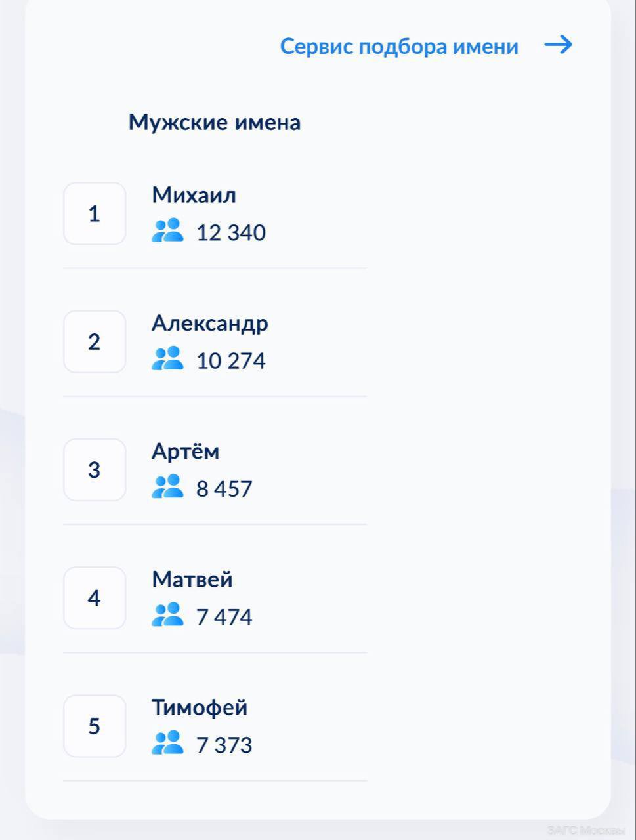Image resolution: width=636 pixels, height=840 pixels.
Task: Click the name Михаил
Action: coord(194,195)
